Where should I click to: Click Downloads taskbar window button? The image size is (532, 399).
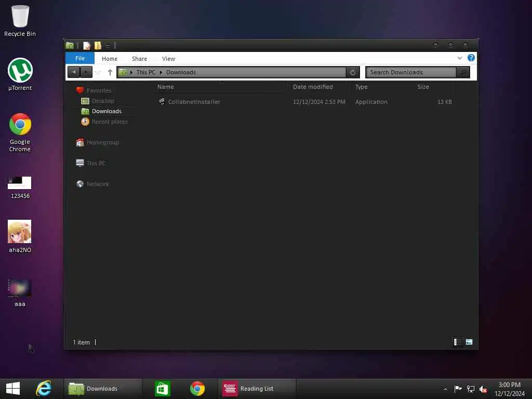(103, 389)
